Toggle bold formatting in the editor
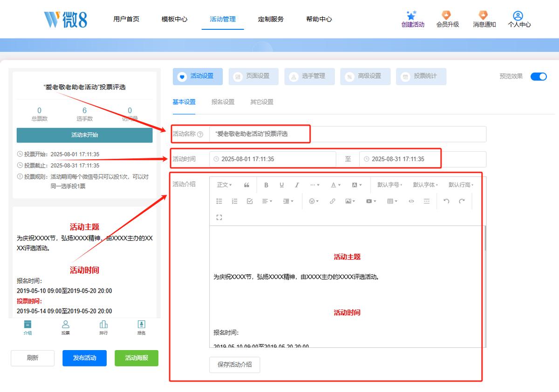559x392 pixels. click(266, 185)
